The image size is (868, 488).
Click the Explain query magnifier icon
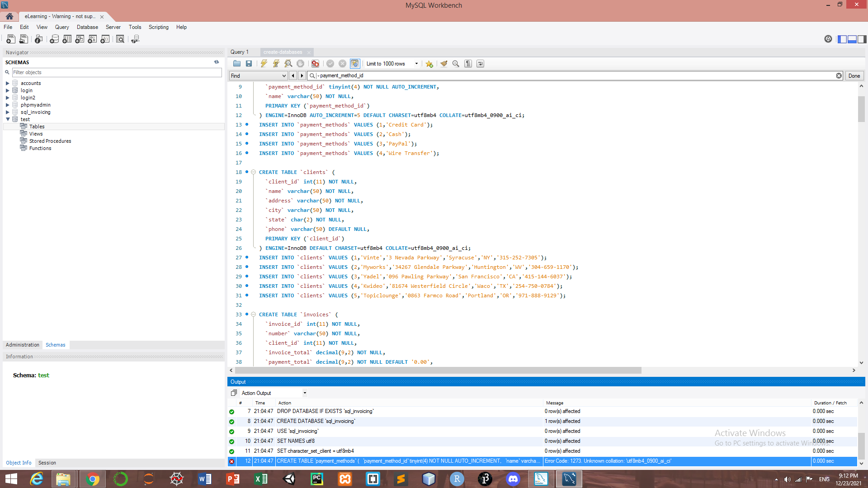pos(288,64)
